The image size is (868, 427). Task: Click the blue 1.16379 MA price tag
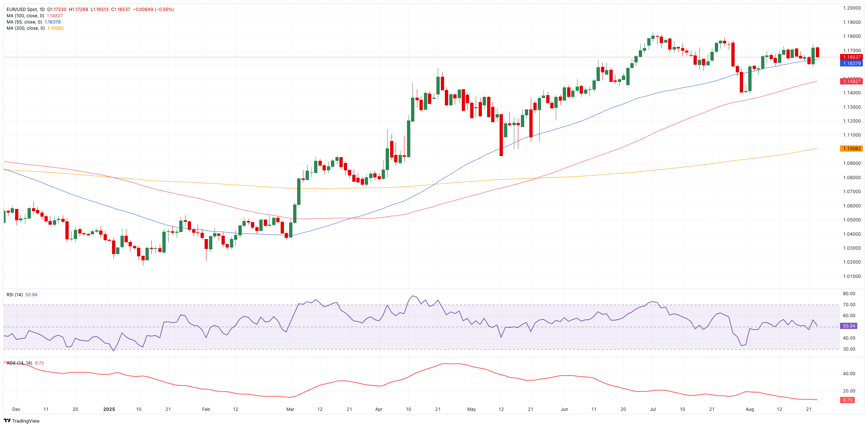coord(851,64)
